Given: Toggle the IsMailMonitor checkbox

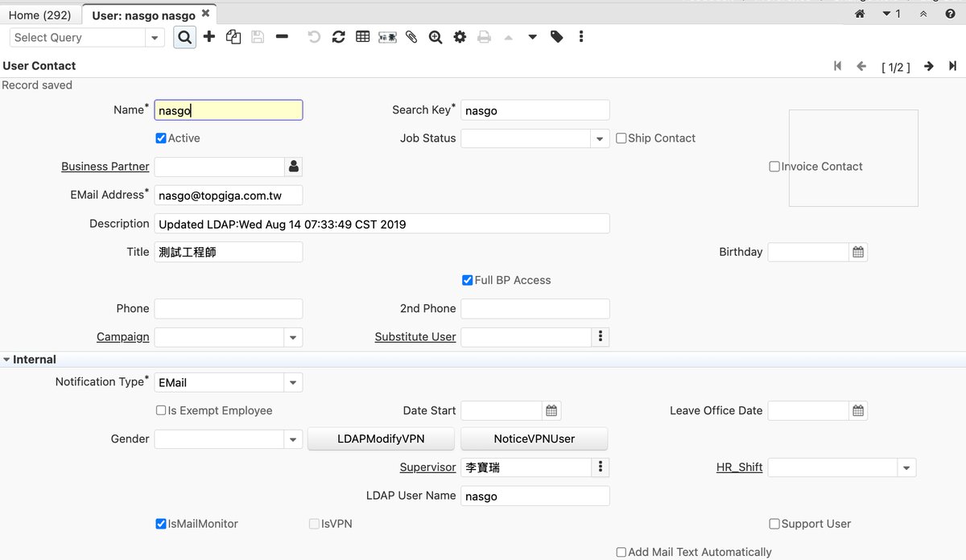Looking at the screenshot, I should click(161, 524).
